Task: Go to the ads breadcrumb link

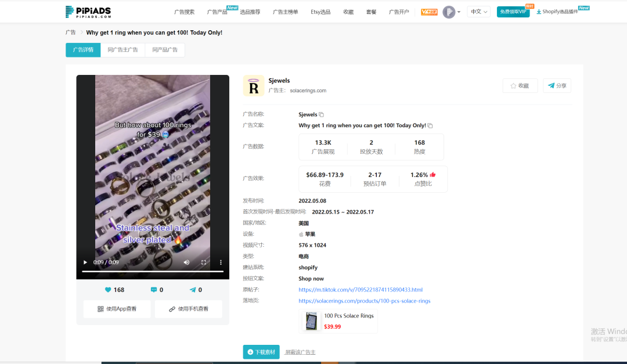Action: tap(70, 33)
